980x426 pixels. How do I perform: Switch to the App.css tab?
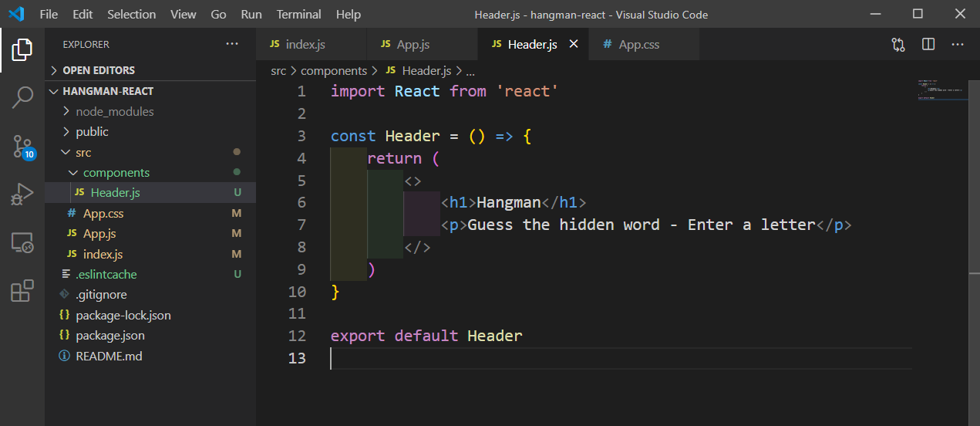click(645, 45)
